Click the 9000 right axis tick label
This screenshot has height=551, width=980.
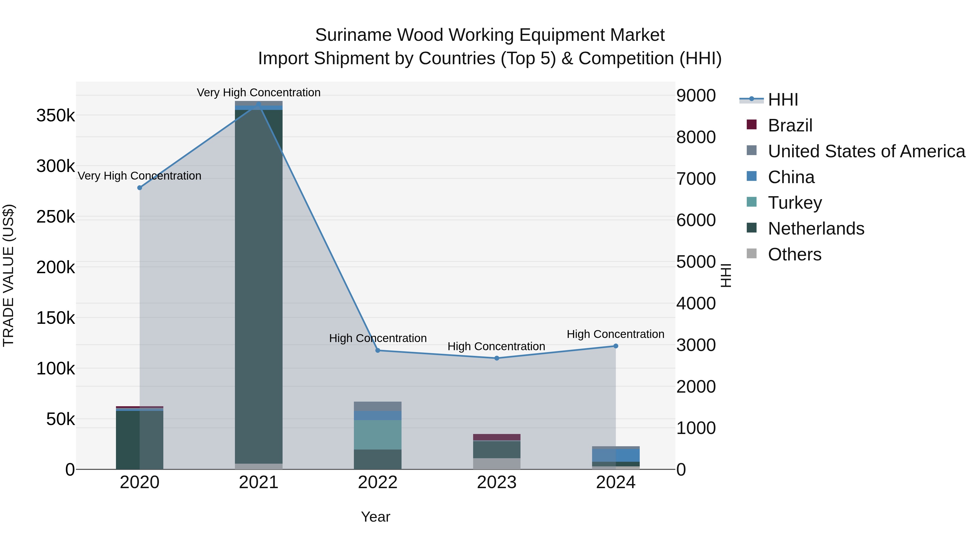click(x=696, y=96)
